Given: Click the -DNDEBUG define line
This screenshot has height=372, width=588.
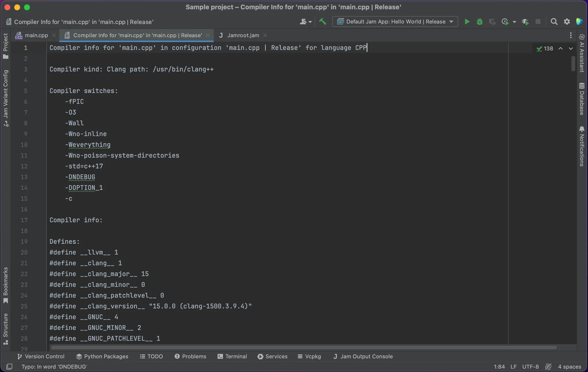Looking at the screenshot, I should 80,177.
